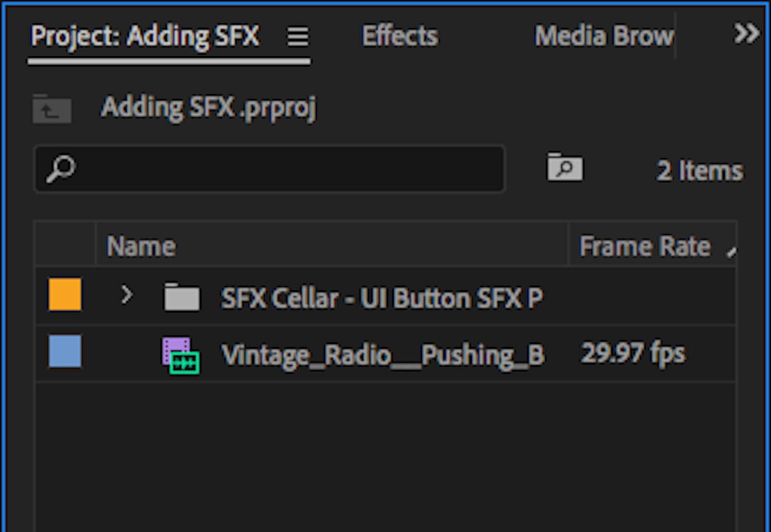
Task: Show hidden panels with double-chevron overflow
Action: click(747, 34)
